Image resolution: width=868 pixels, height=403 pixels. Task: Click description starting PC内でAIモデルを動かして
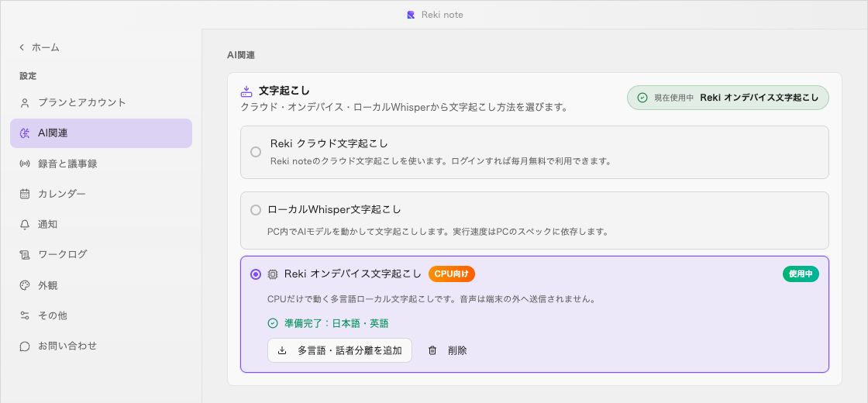[438, 232]
